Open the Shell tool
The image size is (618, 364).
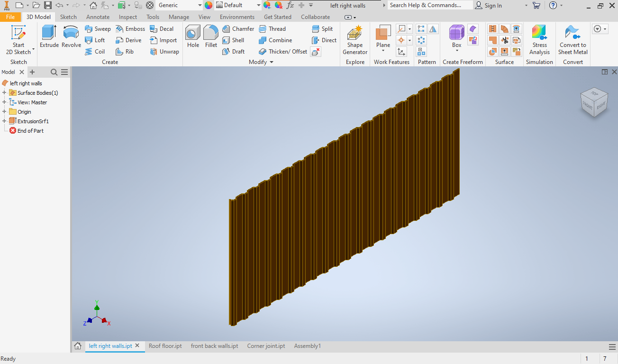click(233, 40)
